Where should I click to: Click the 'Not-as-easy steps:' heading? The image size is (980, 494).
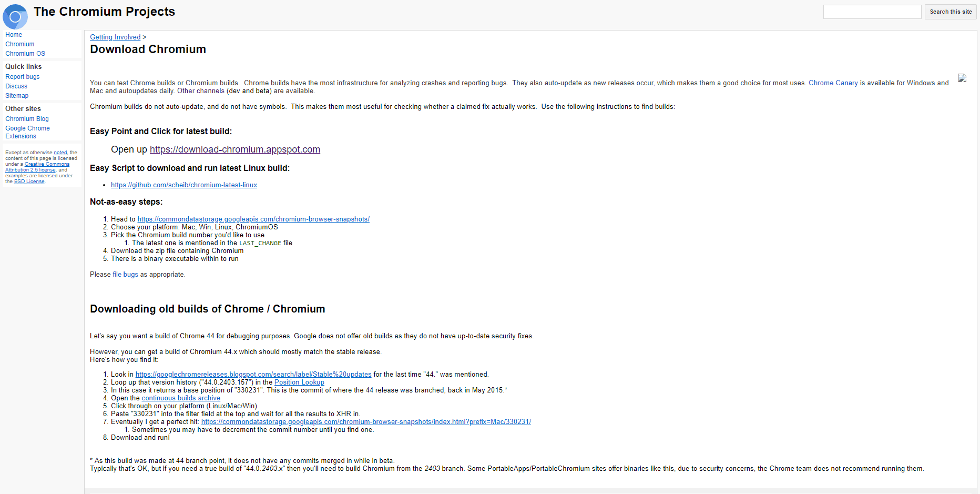tap(126, 202)
